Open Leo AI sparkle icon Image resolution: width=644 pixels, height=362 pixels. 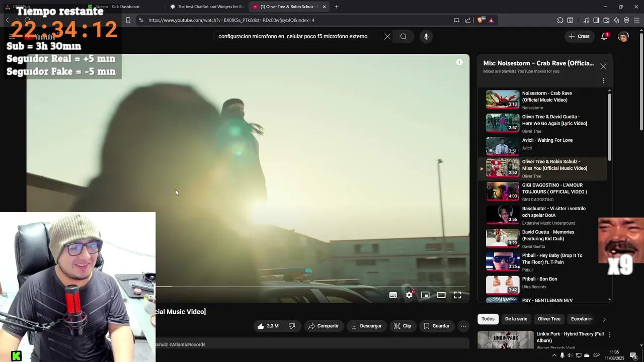(x=616, y=20)
